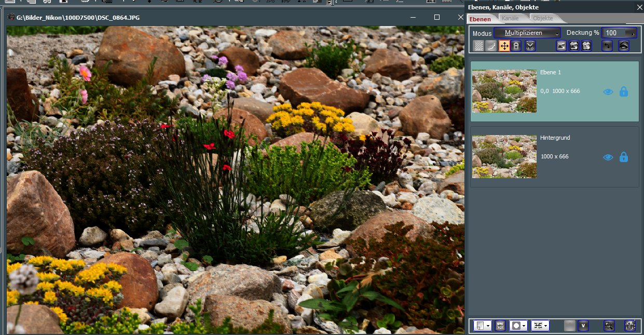This screenshot has height=335, width=644.
Task: Hide the Hintergrund layer via eye
Action: [608, 157]
